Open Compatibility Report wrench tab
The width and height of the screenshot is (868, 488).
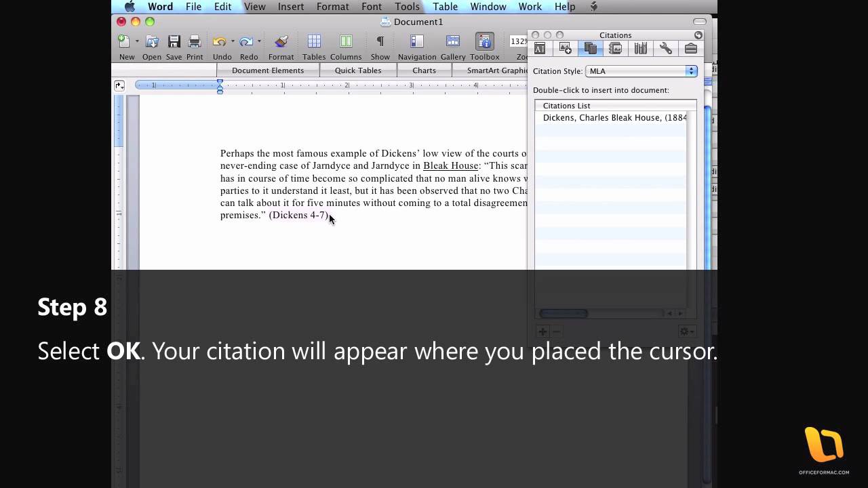pos(665,48)
